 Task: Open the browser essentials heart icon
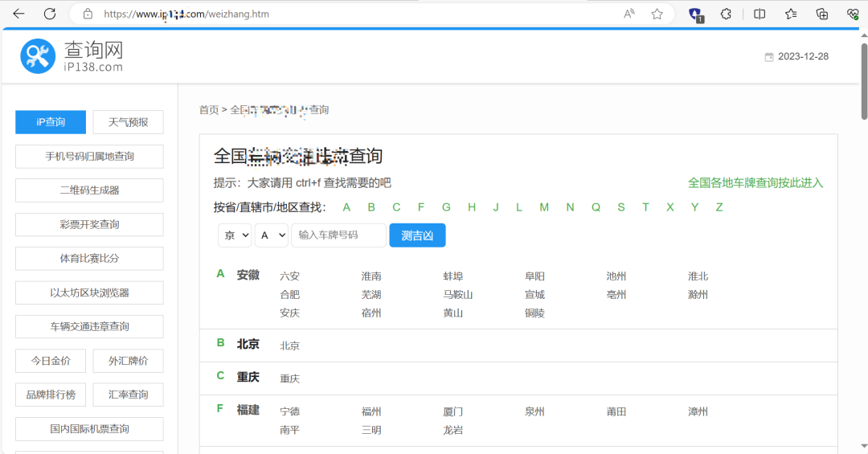853,14
